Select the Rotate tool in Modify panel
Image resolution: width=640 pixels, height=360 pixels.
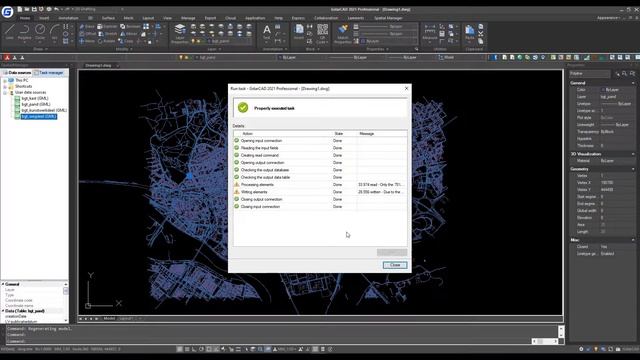click(x=106, y=41)
